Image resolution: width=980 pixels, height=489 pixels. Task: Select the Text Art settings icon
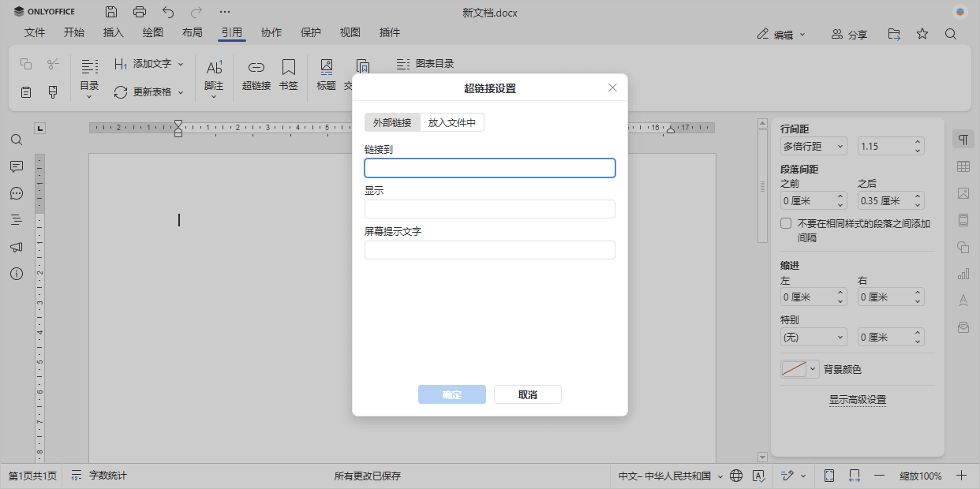(963, 300)
